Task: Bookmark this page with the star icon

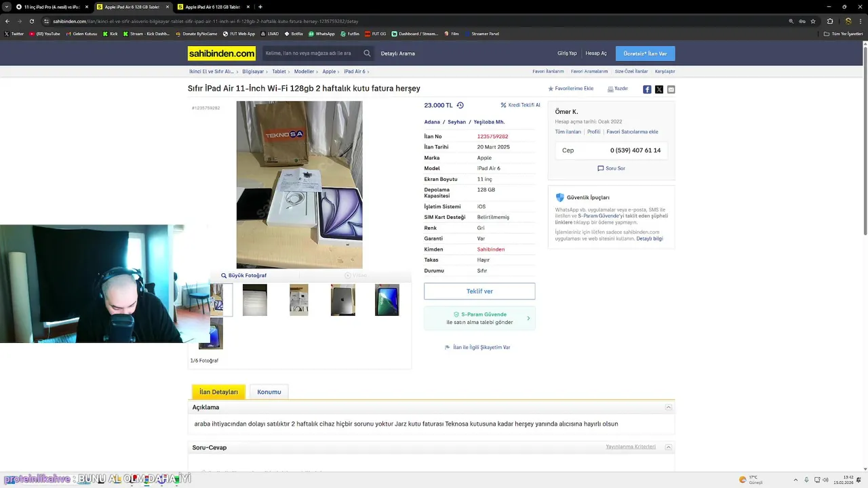Action: click(x=813, y=21)
